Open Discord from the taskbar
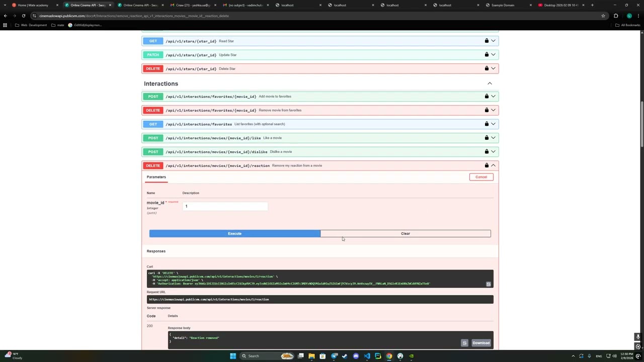This screenshot has width=644, height=362. pyautogui.click(x=356, y=356)
